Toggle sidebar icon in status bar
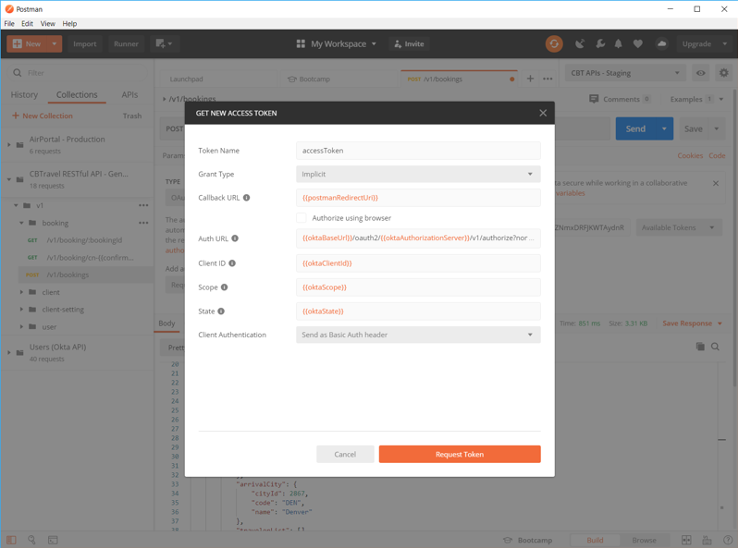This screenshot has width=738, height=548. pos(11,540)
